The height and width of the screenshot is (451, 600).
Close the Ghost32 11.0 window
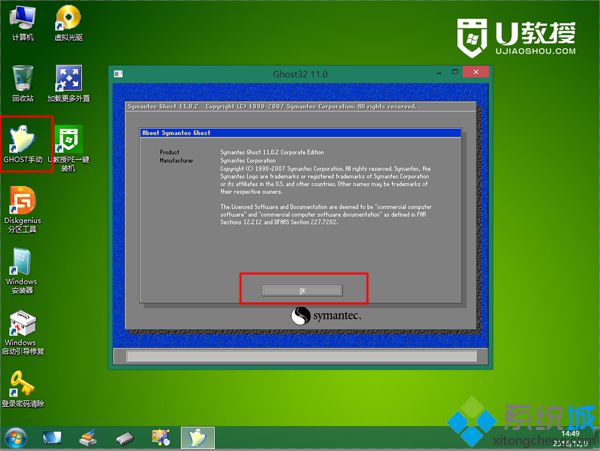(476, 72)
